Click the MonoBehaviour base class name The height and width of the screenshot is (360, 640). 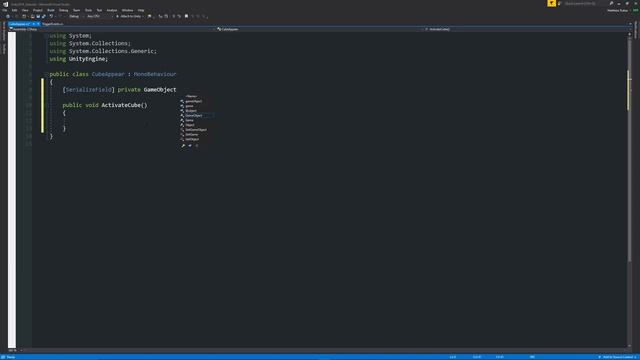[155, 74]
